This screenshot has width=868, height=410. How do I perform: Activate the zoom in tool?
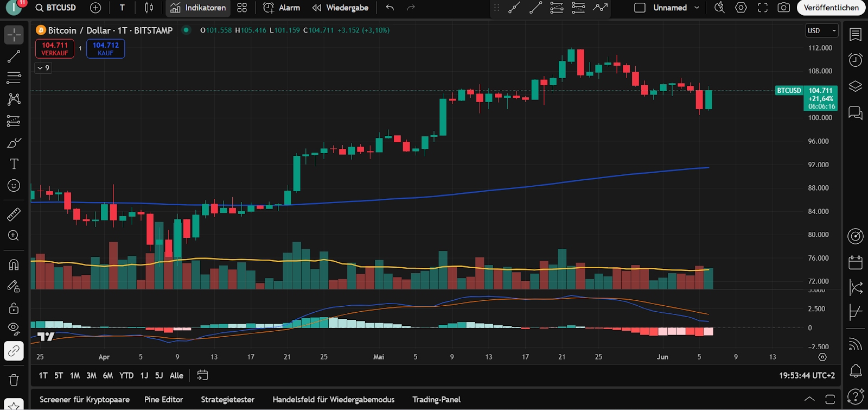[x=14, y=236]
